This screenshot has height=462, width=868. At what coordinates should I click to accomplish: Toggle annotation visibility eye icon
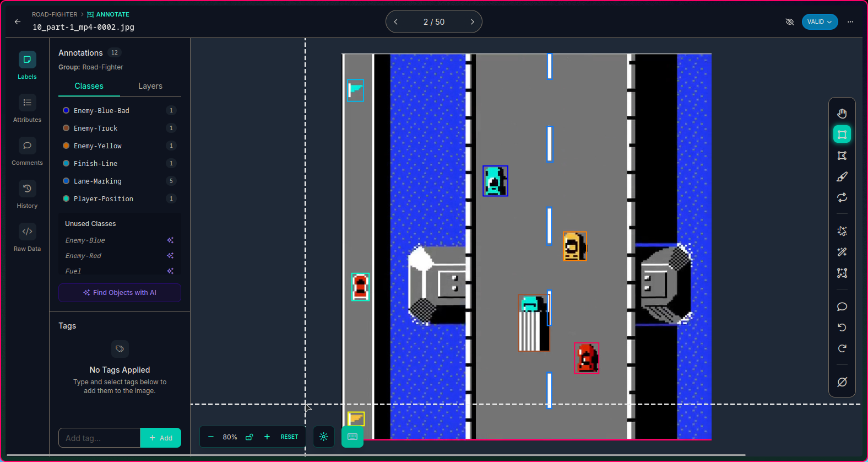tap(790, 22)
